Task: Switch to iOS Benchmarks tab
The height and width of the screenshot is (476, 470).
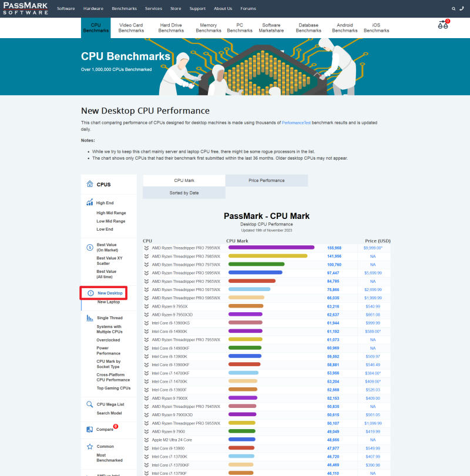Action: tap(377, 28)
